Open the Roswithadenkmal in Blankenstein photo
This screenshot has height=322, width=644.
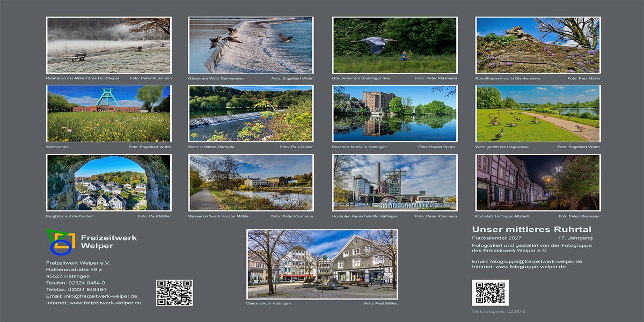538,45
